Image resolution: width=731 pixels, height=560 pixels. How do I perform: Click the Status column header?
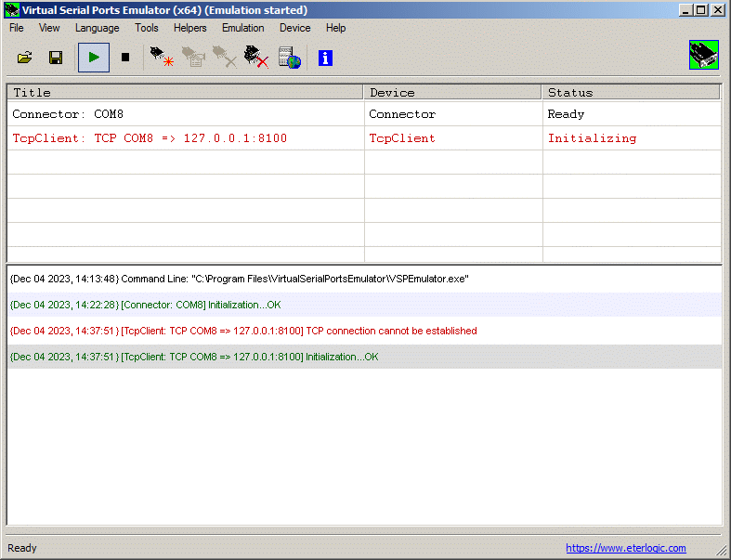coord(631,92)
